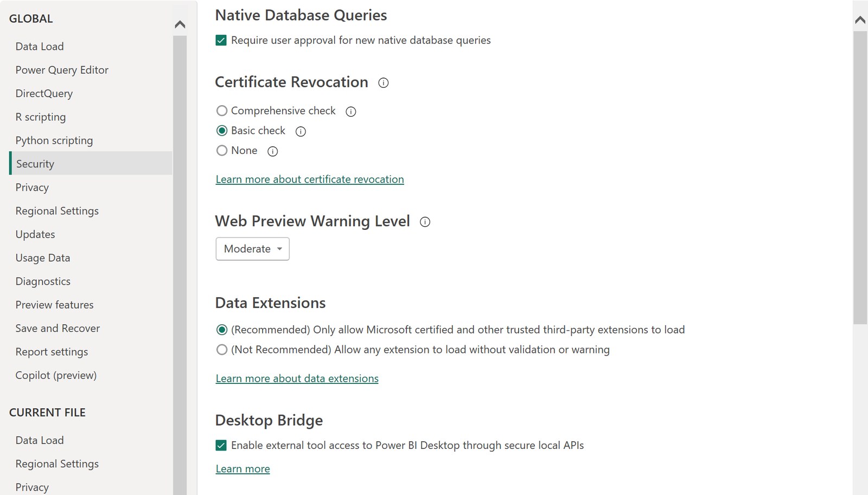Open Learn more link under Desktop Bridge
868x495 pixels.
click(242, 469)
